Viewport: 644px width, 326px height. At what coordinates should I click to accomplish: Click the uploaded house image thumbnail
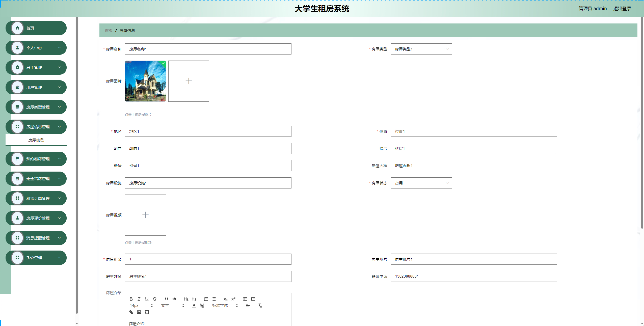click(145, 81)
